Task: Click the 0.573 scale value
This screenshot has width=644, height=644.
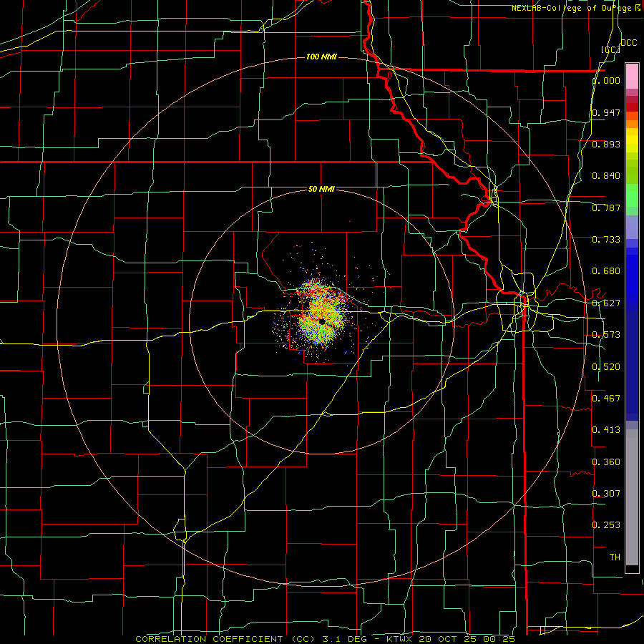Action: [606, 335]
